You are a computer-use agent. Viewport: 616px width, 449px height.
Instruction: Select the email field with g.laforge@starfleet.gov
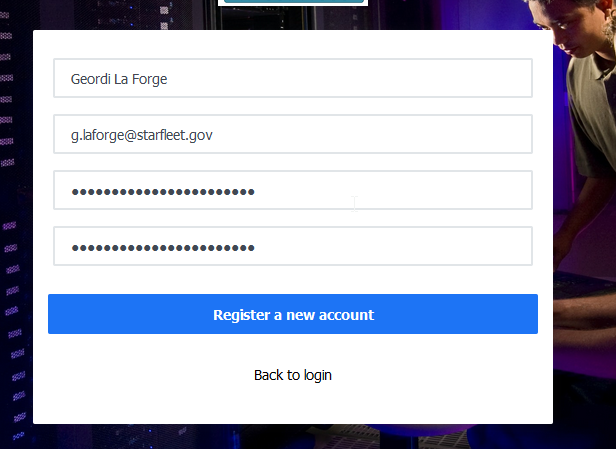point(293,134)
